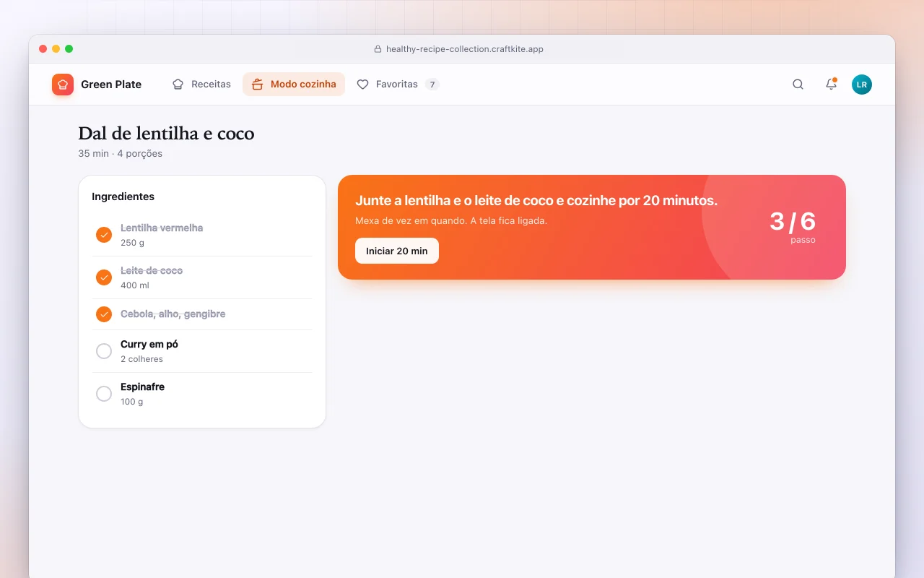Click the URL address field
Screen dimensions: 924x578
click(x=462, y=49)
